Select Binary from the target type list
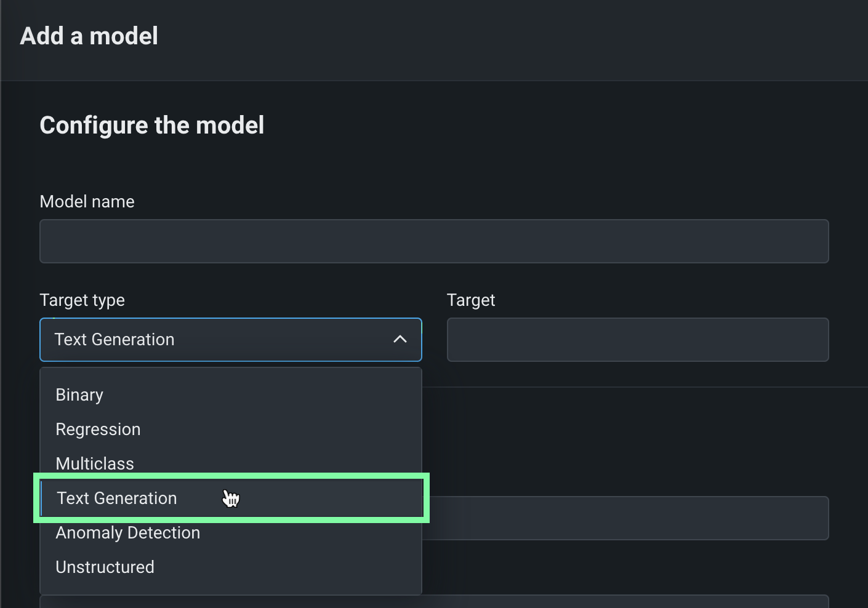This screenshot has height=608, width=868. click(79, 395)
